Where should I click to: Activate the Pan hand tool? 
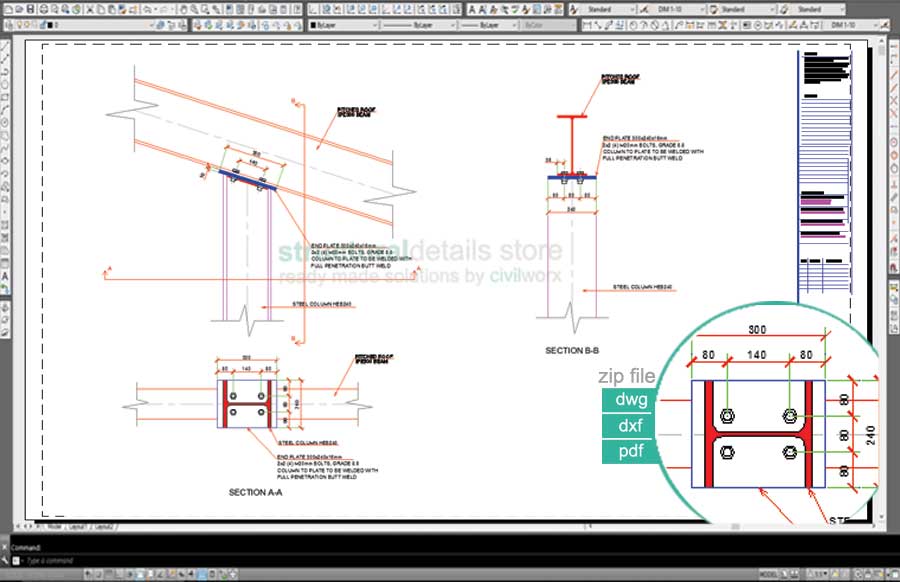pos(184,9)
